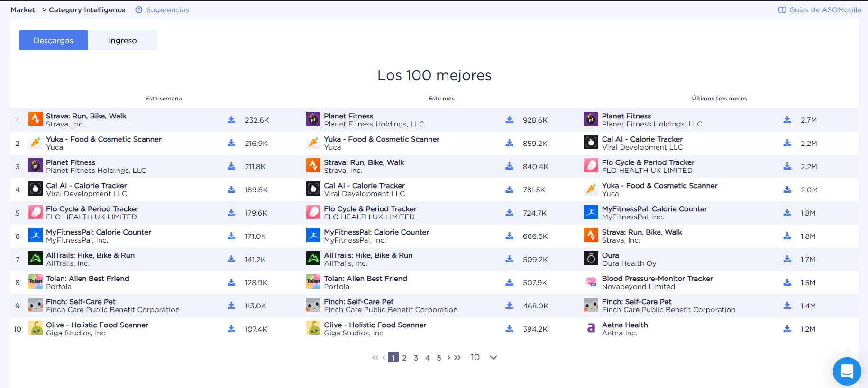Click the Sugerencias question mark icon
Viewport: 868px width, 388px height.
tap(139, 10)
